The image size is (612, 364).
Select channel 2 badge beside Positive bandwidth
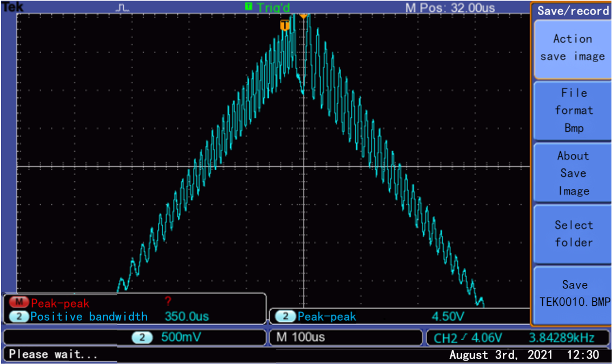[19, 316]
